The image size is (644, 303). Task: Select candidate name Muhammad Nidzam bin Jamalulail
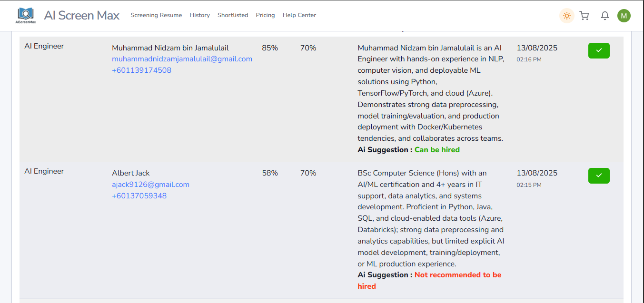tap(170, 48)
